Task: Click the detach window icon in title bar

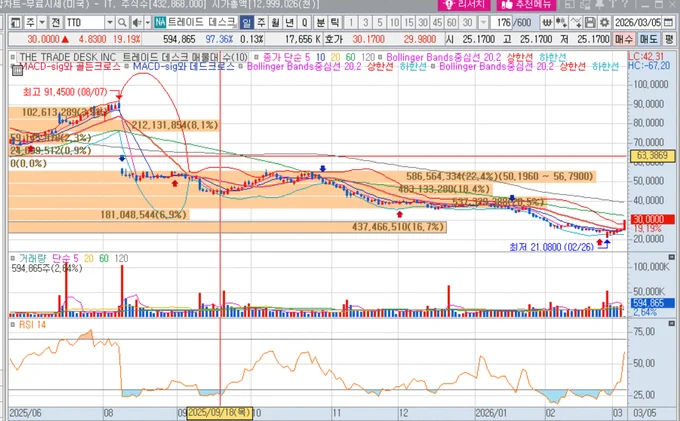Action: point(570,4)
